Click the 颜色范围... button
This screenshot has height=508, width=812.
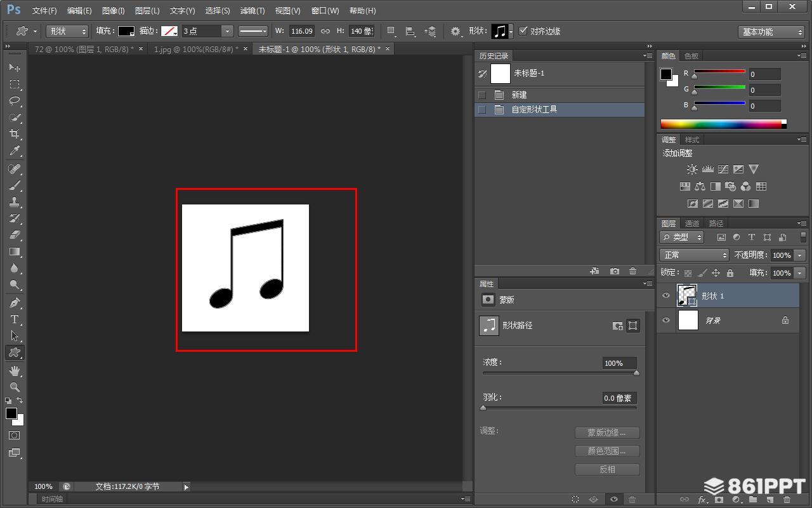(607, 451)
